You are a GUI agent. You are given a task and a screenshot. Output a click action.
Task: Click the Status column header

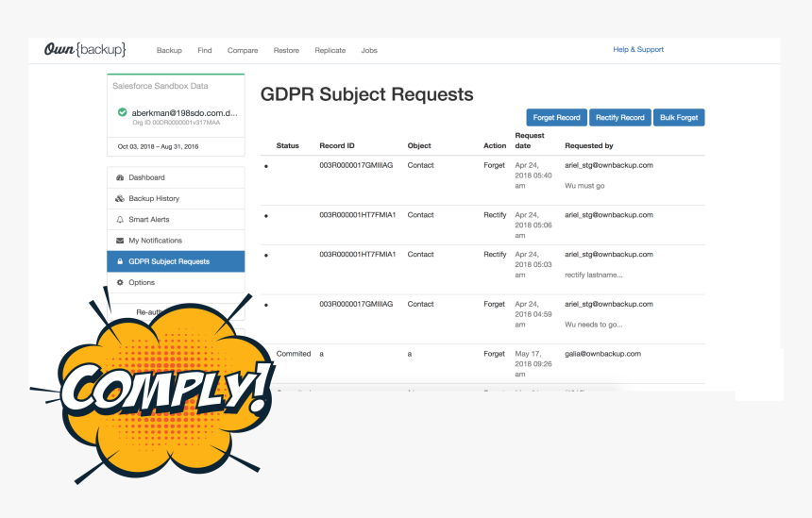pyautogui.click(x=287, y=146)
